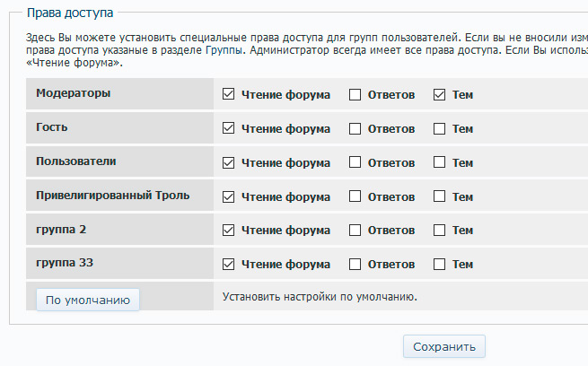Enable Ответов for Модераторы group

[x=355, y=94]
